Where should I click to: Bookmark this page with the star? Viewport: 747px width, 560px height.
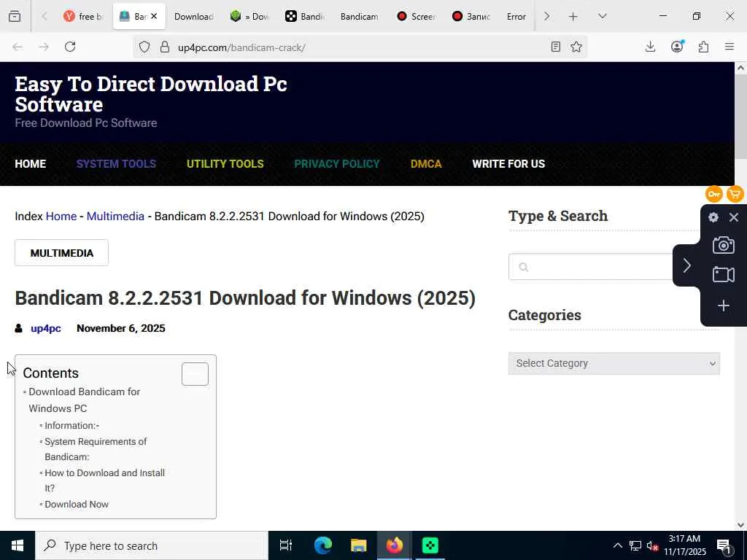tap(576, 47)
